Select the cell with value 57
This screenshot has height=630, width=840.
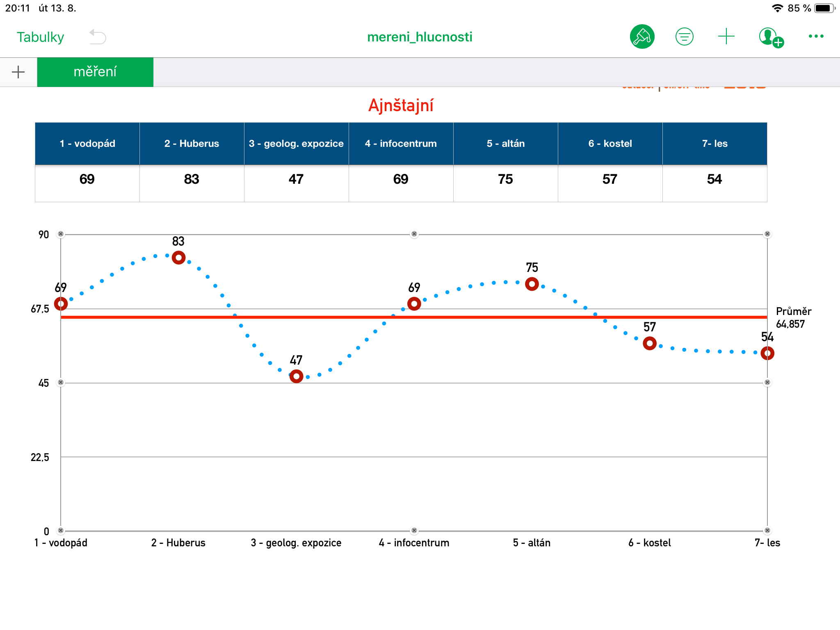click(x=610, y=180)
